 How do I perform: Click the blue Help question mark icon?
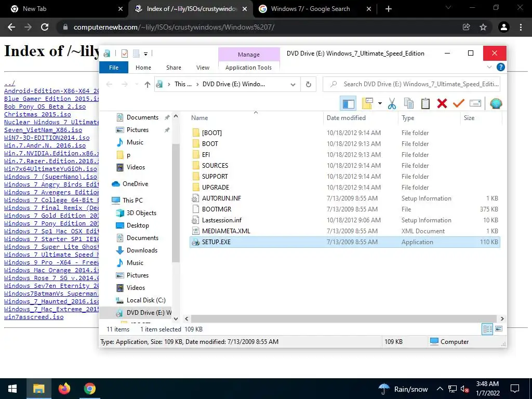point(500,67)
